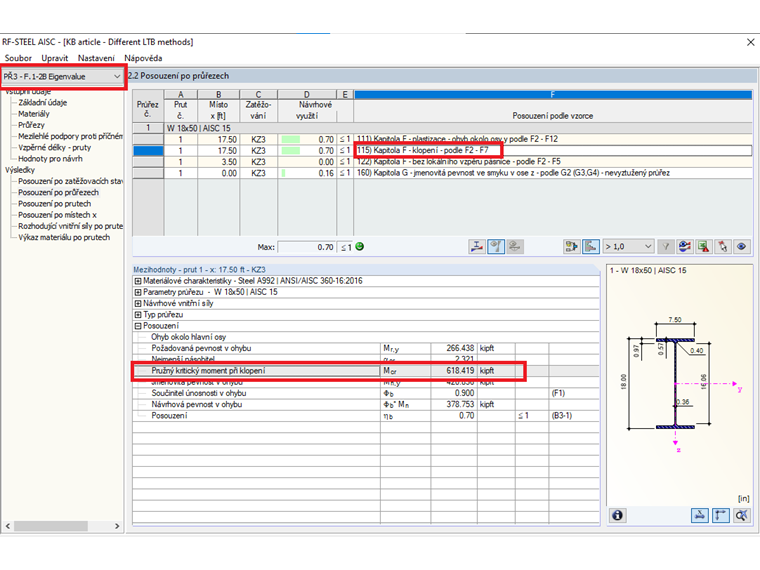Viewport: 760px width, 570px height.
Task: Open the Nastavení menu
Action: tap(96, 58)
